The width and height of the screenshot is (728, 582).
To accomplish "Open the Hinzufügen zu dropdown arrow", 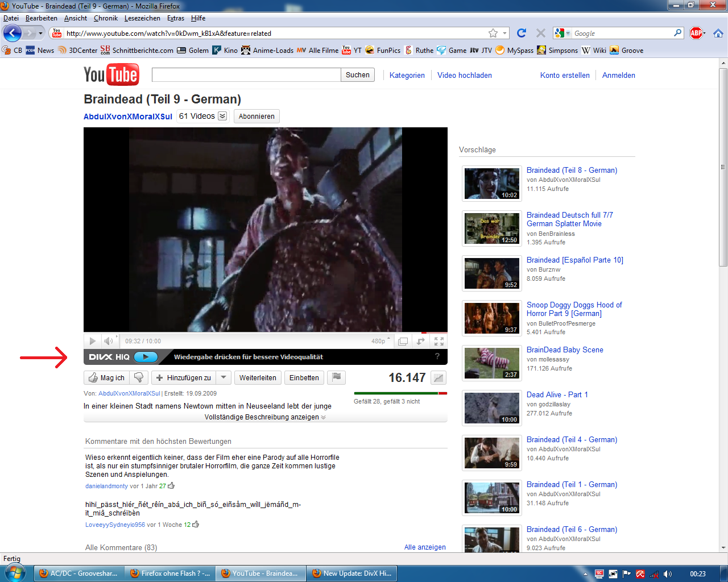I will point(224,378).
